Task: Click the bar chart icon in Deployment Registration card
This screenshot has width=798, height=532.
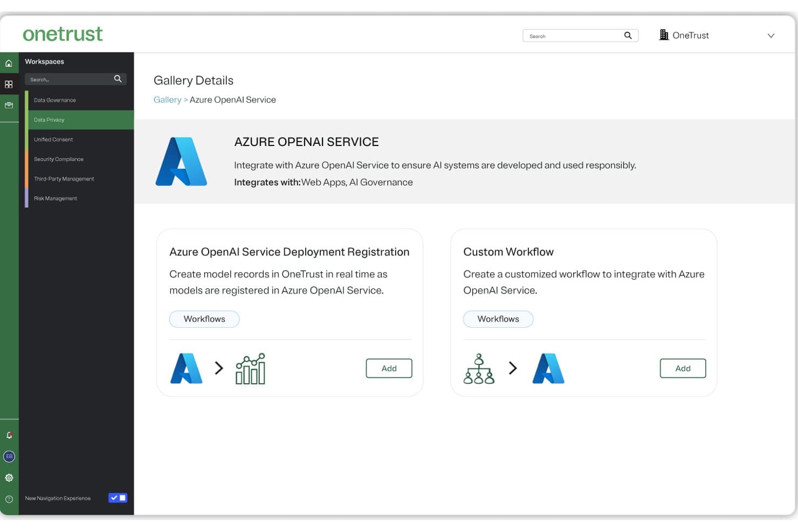Action: (250, 369)
